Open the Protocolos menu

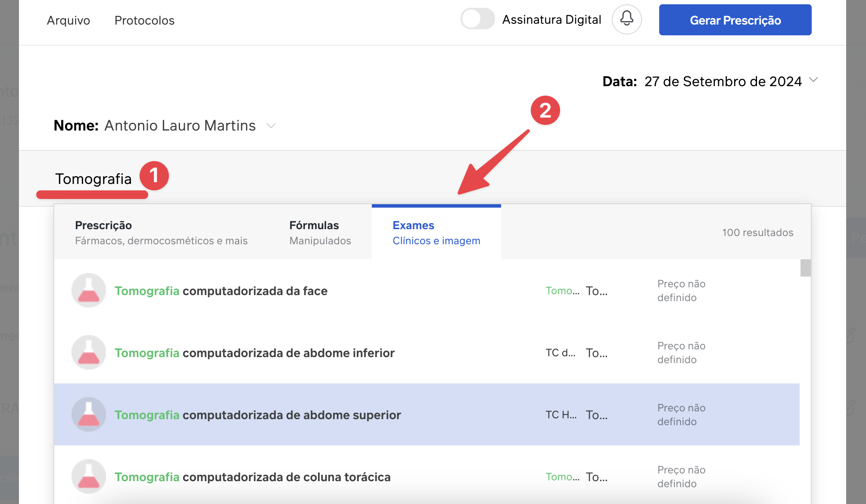(144, 20)
